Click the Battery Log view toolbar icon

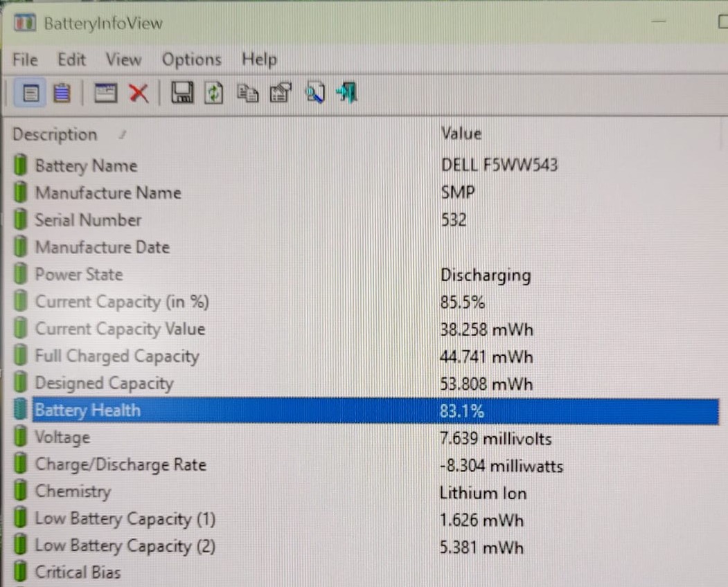coord(62,93)
